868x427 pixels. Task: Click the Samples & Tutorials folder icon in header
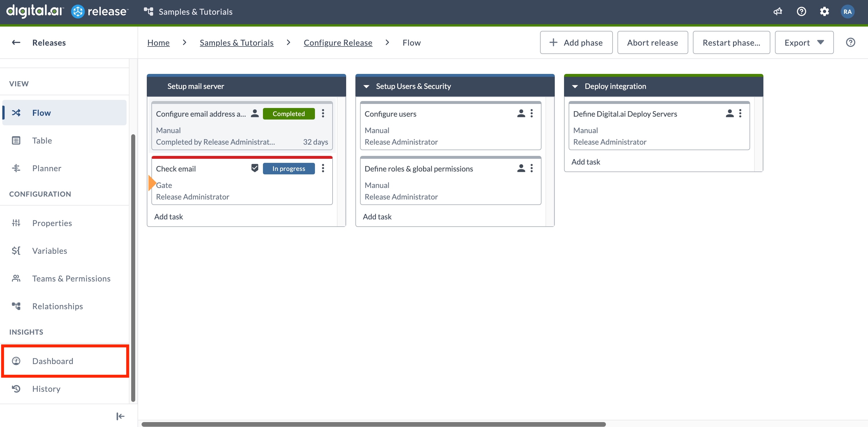149,12
